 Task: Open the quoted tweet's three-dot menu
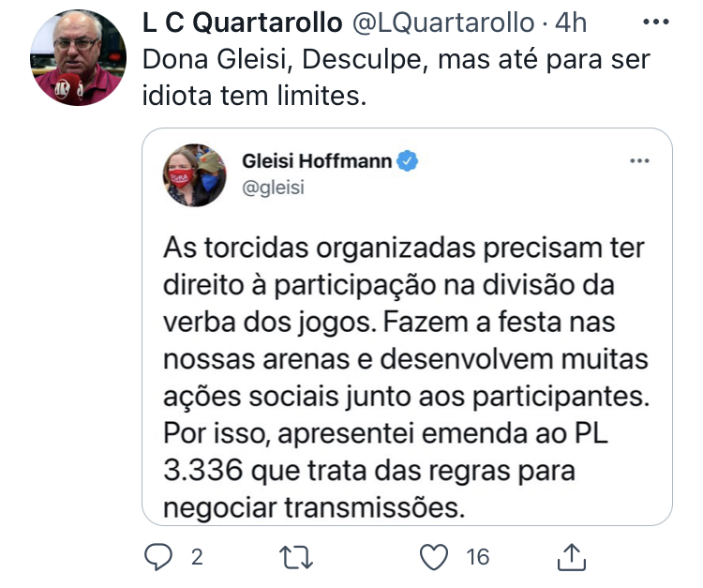(x=639, y=161)
